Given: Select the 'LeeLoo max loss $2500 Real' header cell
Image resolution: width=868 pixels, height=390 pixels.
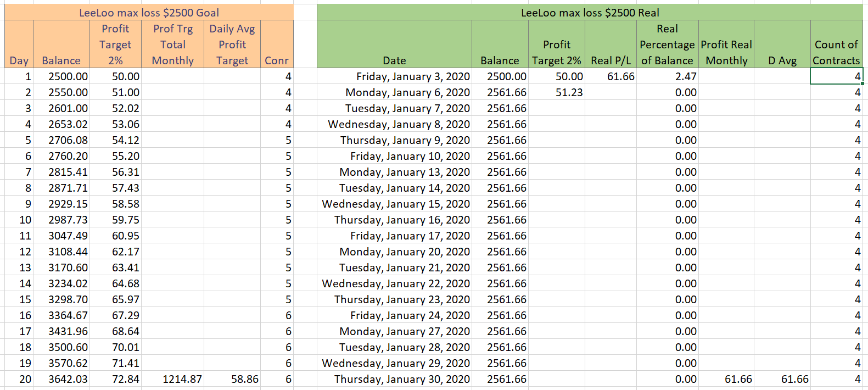Looking at the screenshot, I should pos(590,13).
